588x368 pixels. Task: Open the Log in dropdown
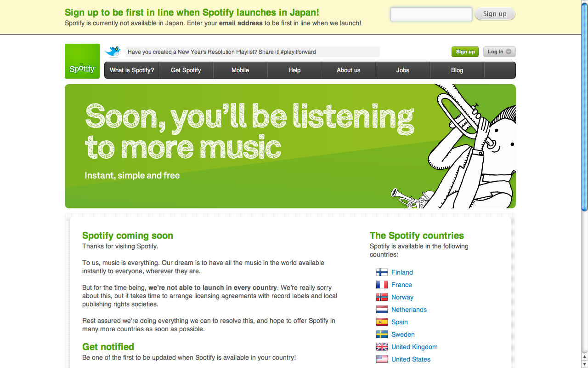pos(499,52)
